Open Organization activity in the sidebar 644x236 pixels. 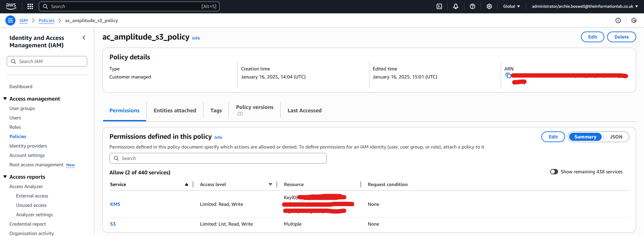click(x=32, y=233)
